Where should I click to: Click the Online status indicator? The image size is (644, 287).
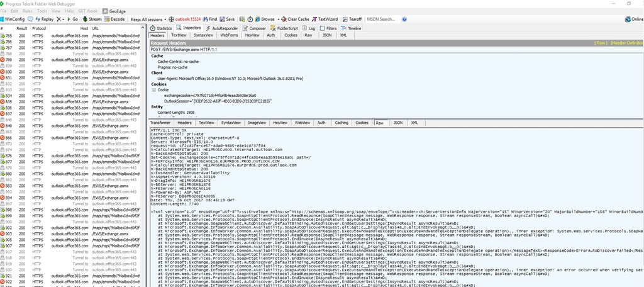tap(634, 20)
